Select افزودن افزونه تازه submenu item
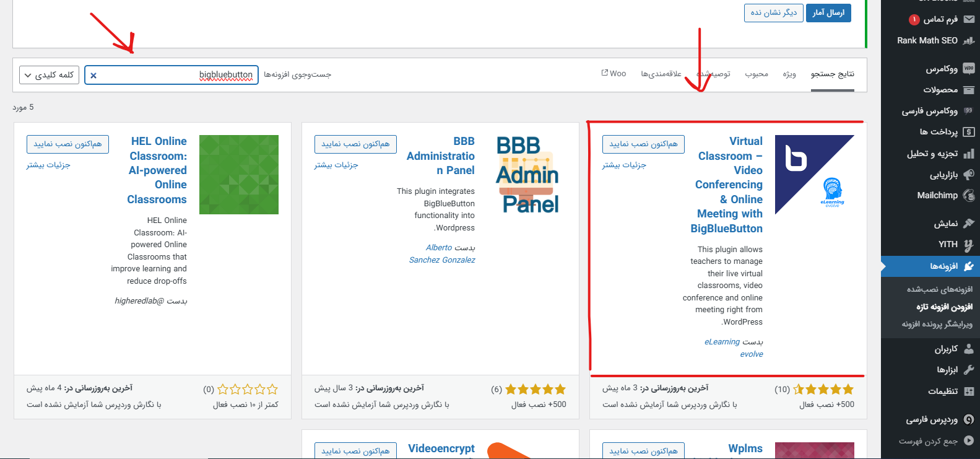Image resolution: width=980 pixels, height=459 pixels. (944, 307)
